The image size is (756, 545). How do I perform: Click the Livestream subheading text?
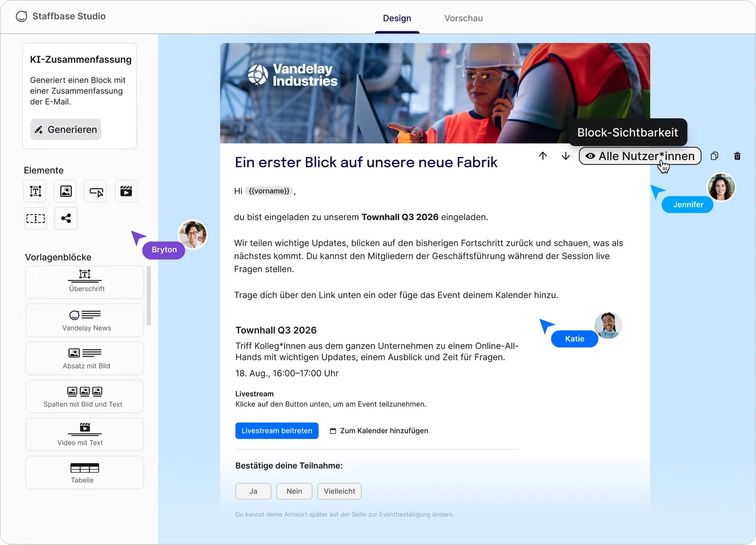coord(254,394)
